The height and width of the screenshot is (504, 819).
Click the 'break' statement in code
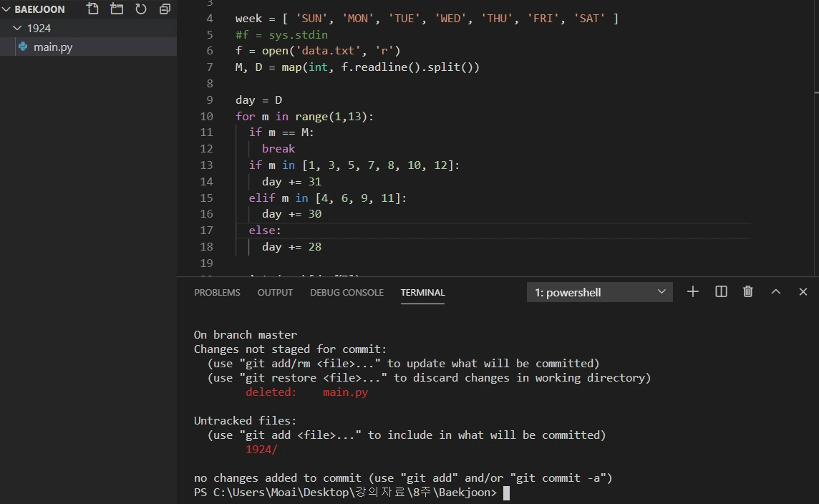pos(278,149)
